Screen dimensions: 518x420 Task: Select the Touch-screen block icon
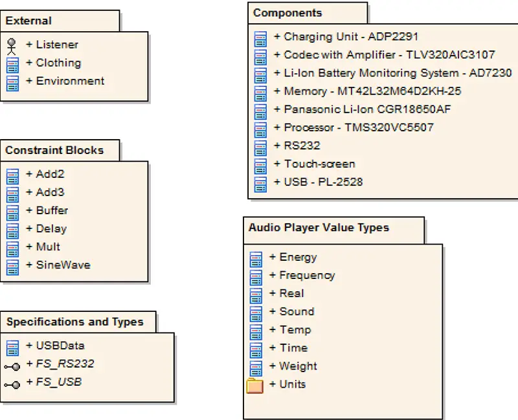click(260, 166)
